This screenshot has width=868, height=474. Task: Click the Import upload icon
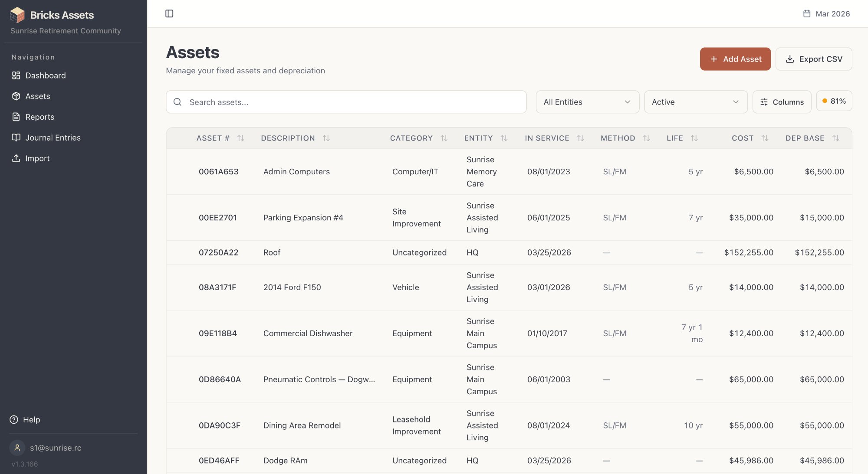(x=16, y=158)
